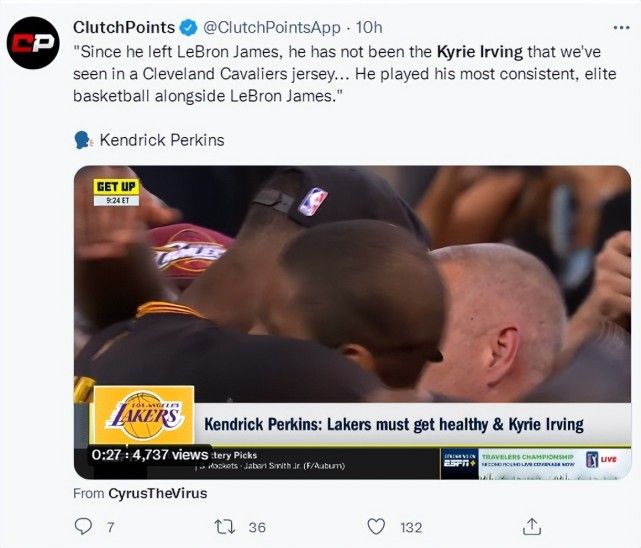This screenshot has width=641, height=548.
Task: Click the retweet count 36
Action: point(257,527)
